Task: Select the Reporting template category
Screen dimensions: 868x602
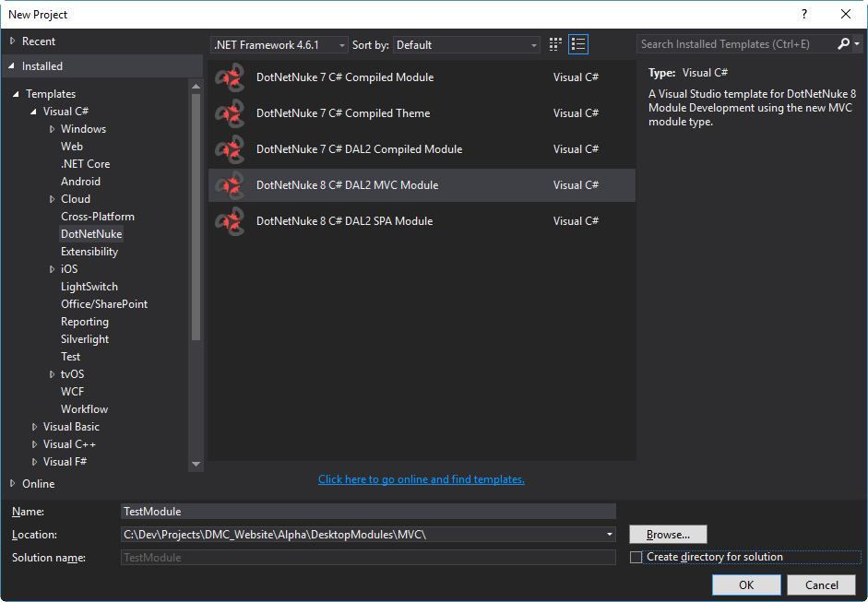Action: (x=85, y=322)
